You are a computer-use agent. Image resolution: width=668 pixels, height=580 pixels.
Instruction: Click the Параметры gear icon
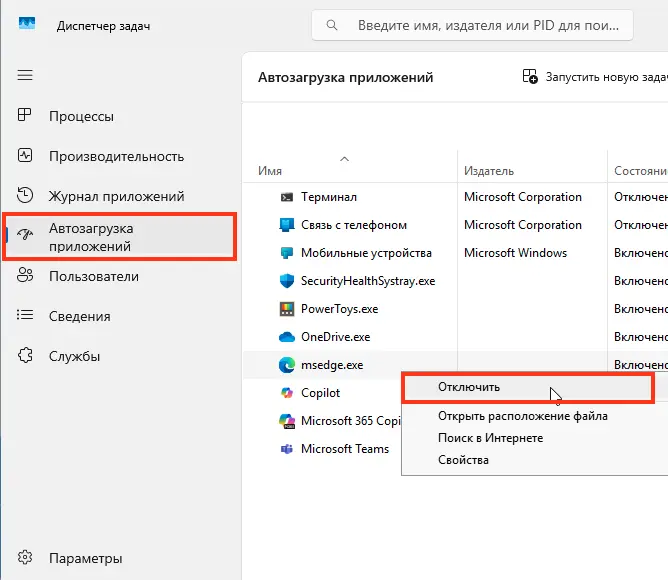coord(25,557)
